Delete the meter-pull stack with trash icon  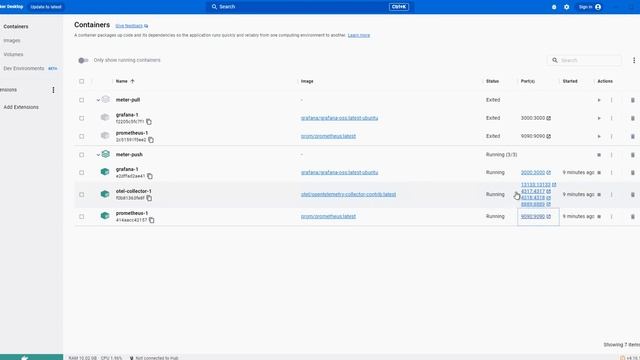tap(633, 100)
